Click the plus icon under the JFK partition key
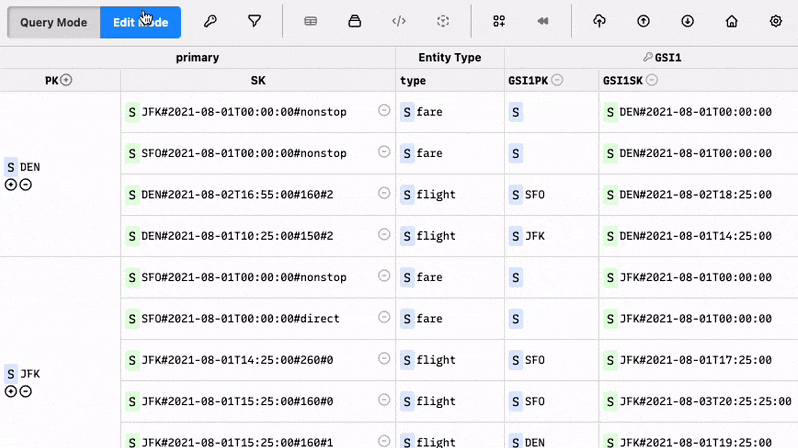This screenshot has height=448, width=798. point(11,391)
